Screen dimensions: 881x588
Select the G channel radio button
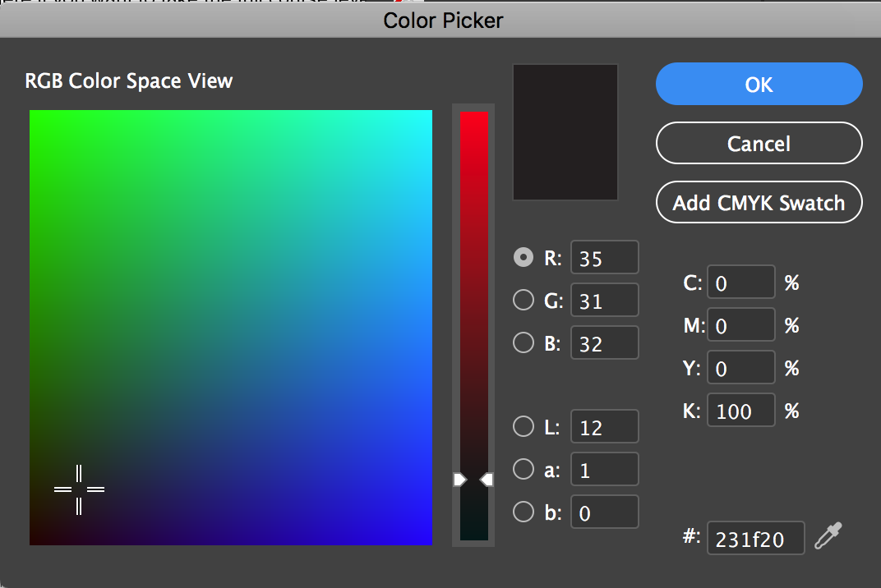coord(524,301)
